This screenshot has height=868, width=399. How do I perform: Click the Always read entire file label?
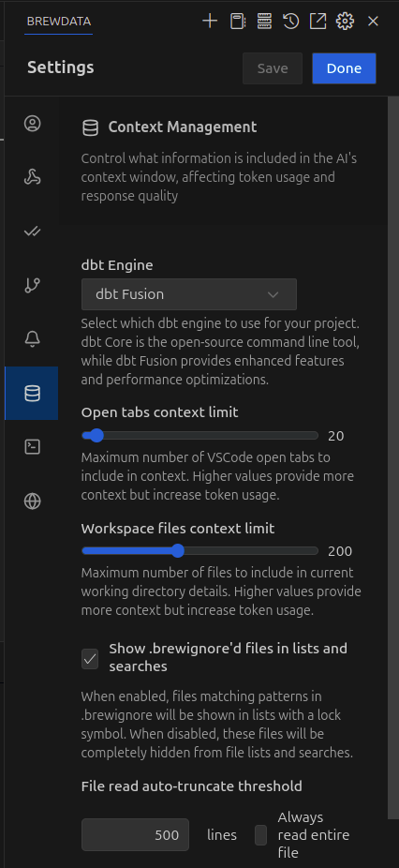[313, 835]
